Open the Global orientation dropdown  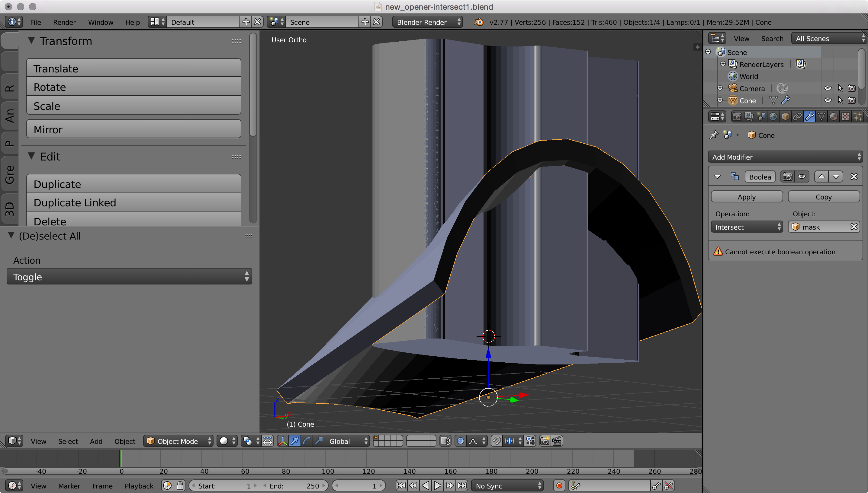[x=347, y=441]
